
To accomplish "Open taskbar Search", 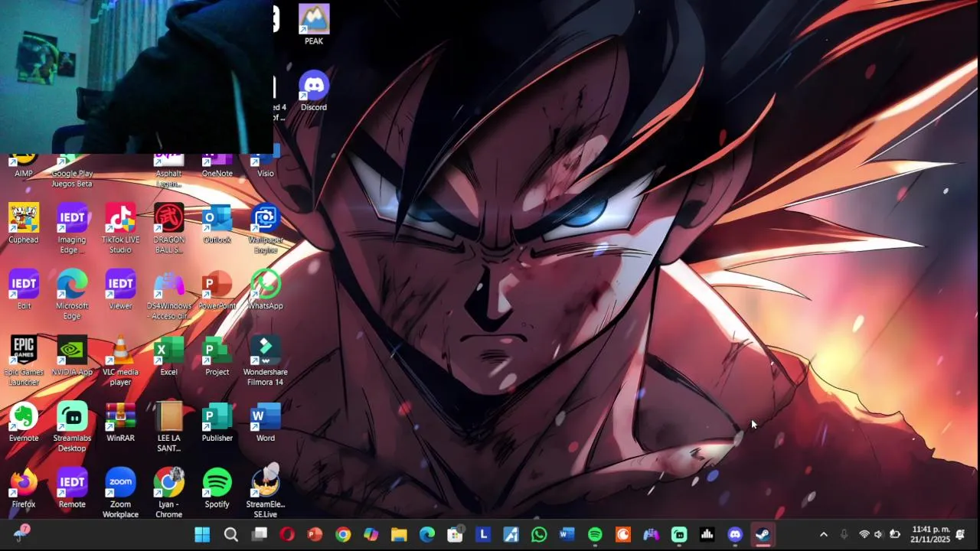I will point(230,534).
